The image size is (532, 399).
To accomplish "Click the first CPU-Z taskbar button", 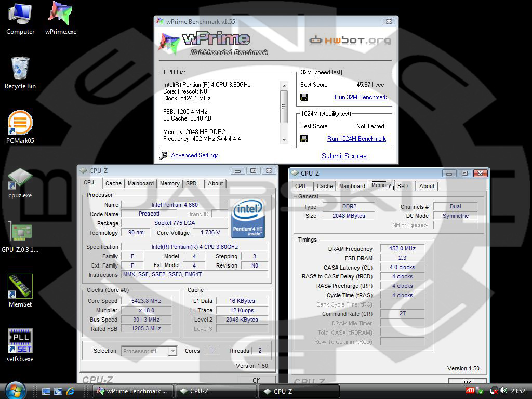I will point(216,391).
